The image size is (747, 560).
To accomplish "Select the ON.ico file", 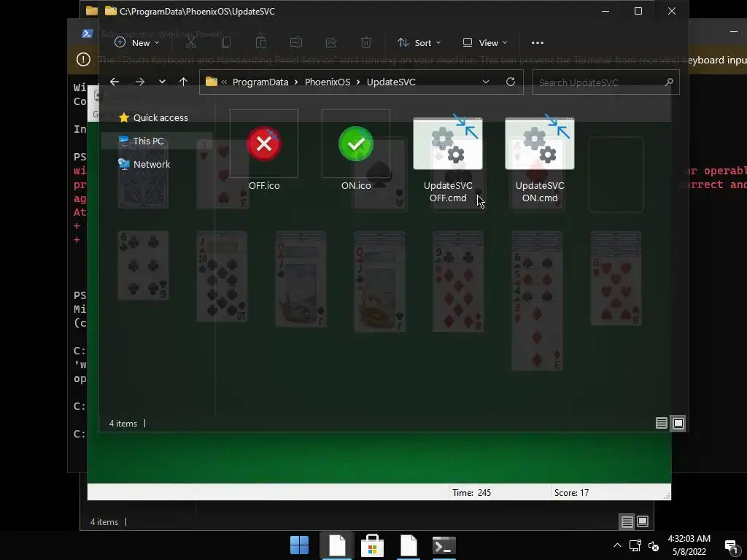I will coord(356,150).
